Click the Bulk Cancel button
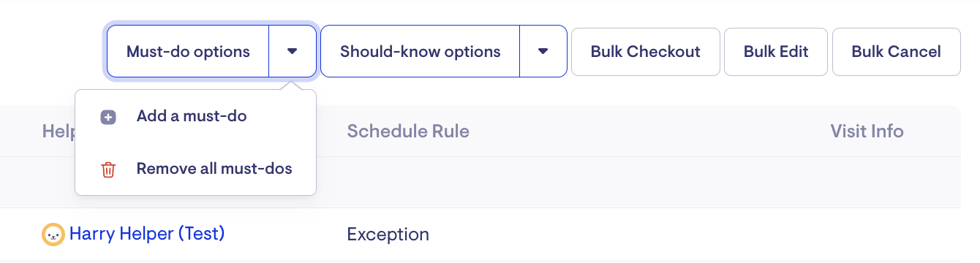 click(896, 51)
